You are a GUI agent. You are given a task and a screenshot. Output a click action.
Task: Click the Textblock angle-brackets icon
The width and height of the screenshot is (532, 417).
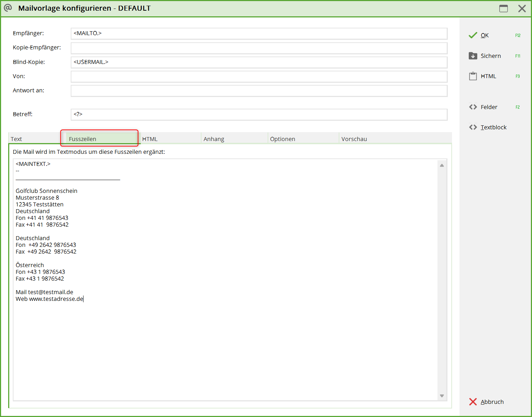click(x=473, y=127)
